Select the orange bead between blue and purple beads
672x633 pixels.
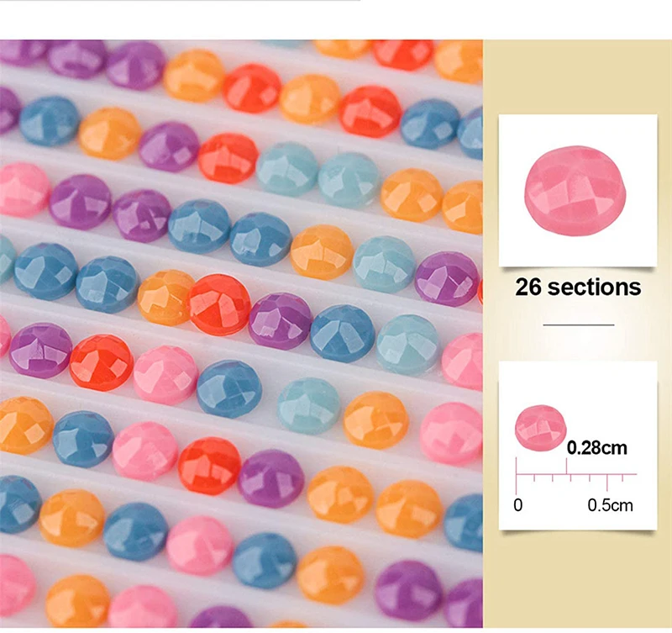108,133
